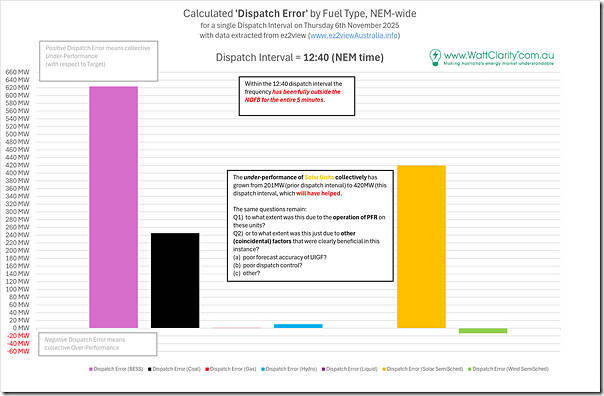Click the red text 'will have helped'

318,193
